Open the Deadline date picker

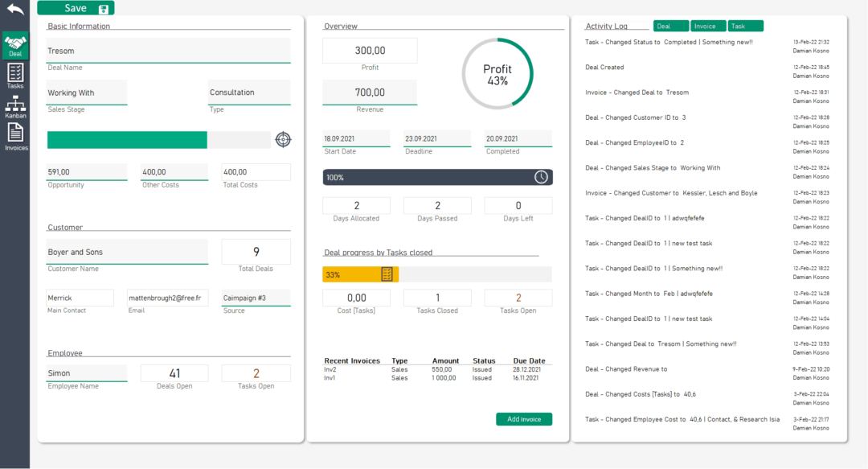(x=437, y=138)
